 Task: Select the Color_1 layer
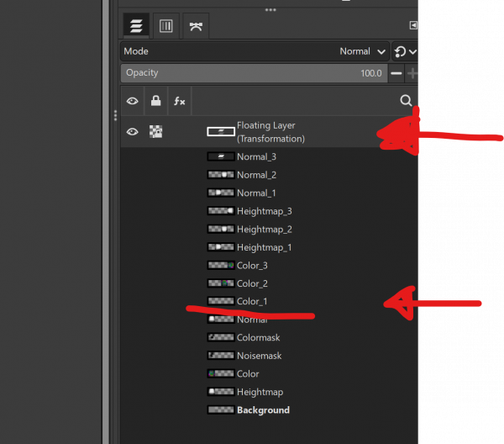point(270,301)
